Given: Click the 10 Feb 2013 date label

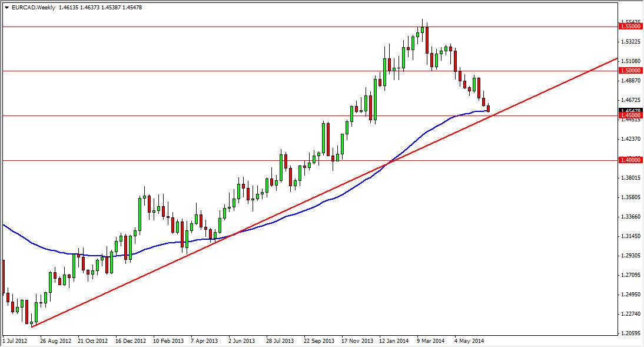Looking at the screenshot, I should click(169, 341).
